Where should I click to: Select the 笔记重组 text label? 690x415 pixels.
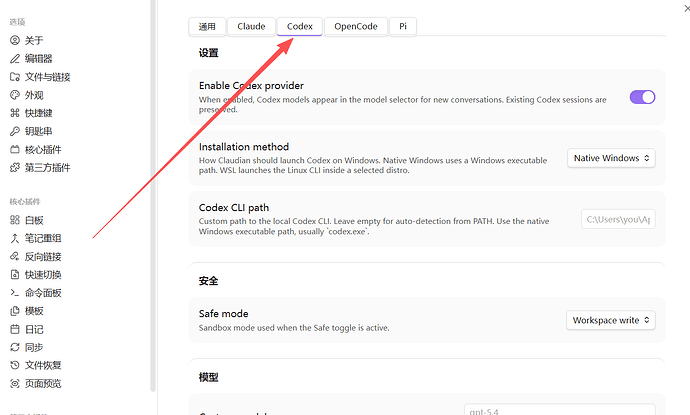[x=43, y=239]
